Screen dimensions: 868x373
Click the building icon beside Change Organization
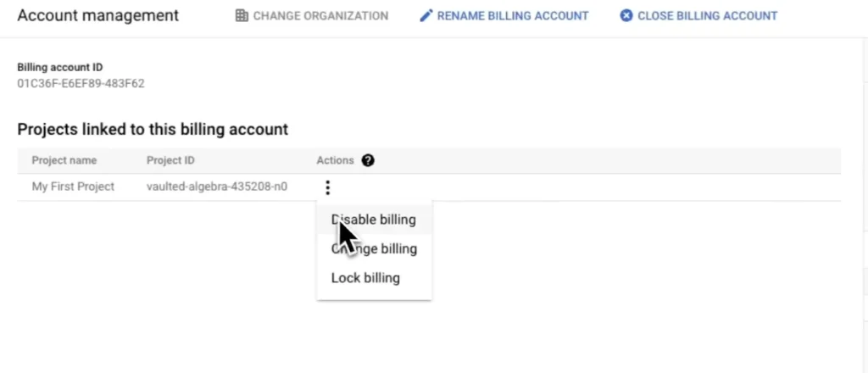point(242,16)
